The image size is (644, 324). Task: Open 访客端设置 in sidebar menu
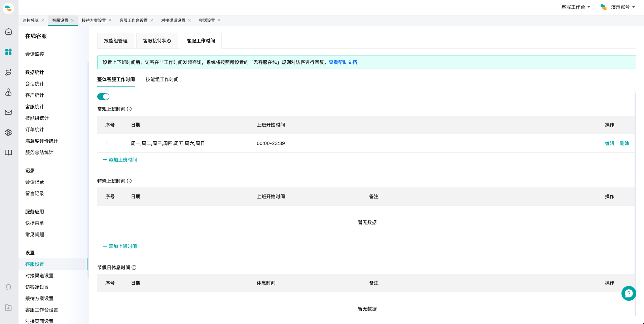click(37, 287)
